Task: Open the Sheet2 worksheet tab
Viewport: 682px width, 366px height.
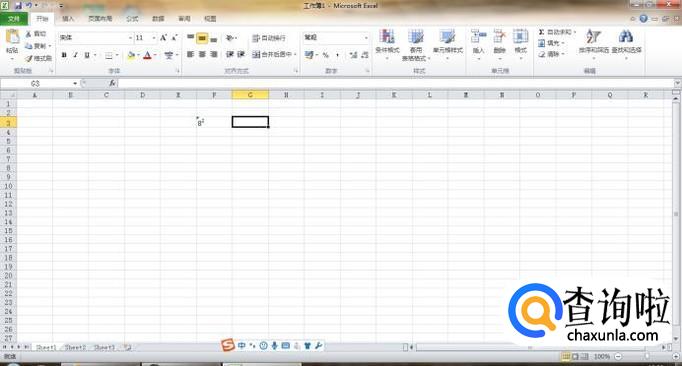Action: click(x=75, y=347)
